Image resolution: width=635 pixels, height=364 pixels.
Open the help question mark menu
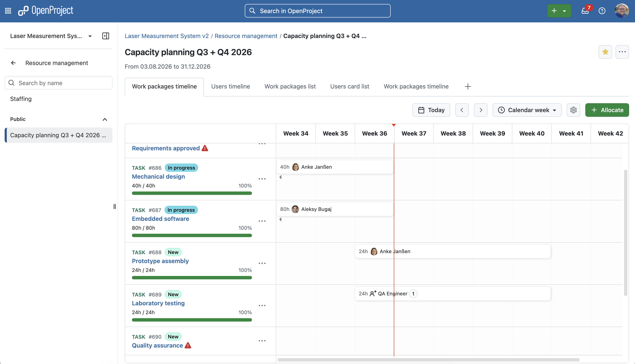pyautogui.click(x=602, y=11)
